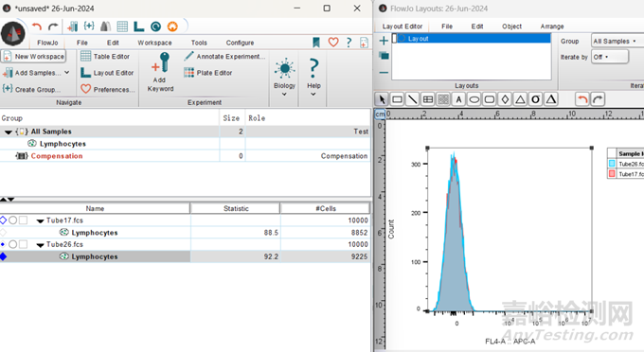
Task: Open the Table Editor
Action: click(x=105, y=56)
